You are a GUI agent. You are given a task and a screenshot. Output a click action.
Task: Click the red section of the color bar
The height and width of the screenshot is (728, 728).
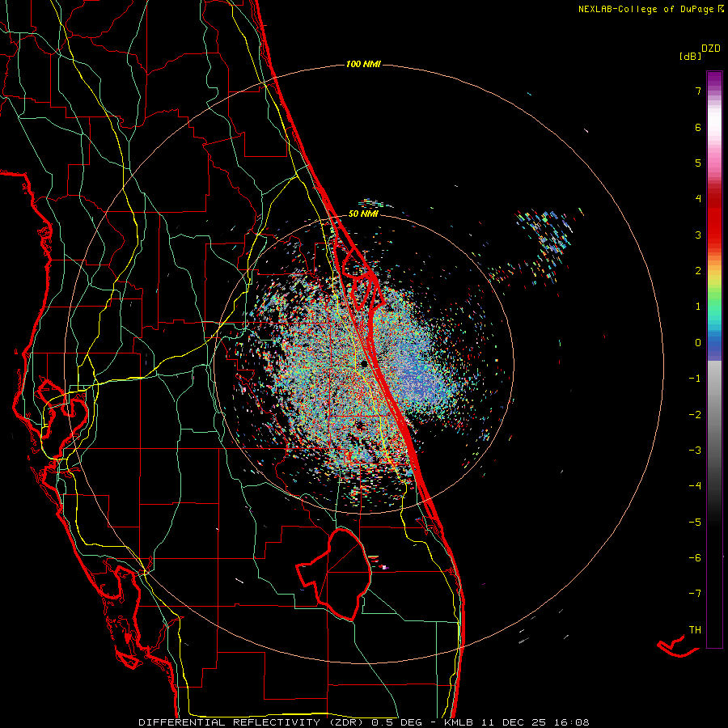click(714, 218)
